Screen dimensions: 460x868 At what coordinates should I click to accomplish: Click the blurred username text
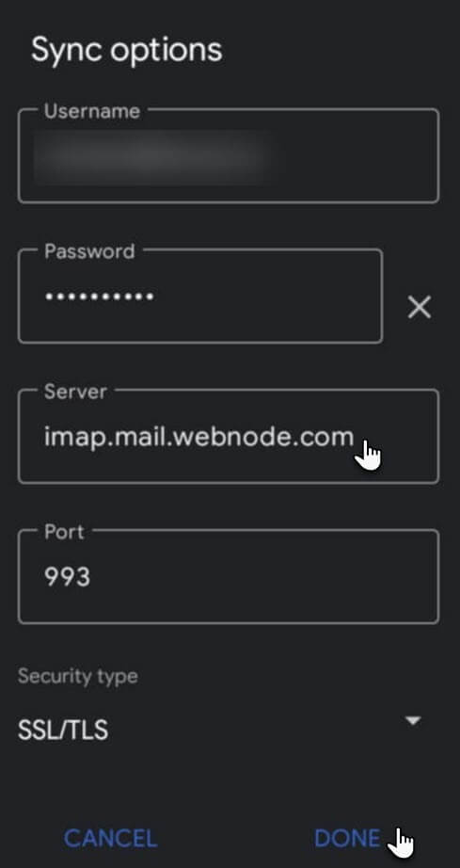click(x=151, y=156)
